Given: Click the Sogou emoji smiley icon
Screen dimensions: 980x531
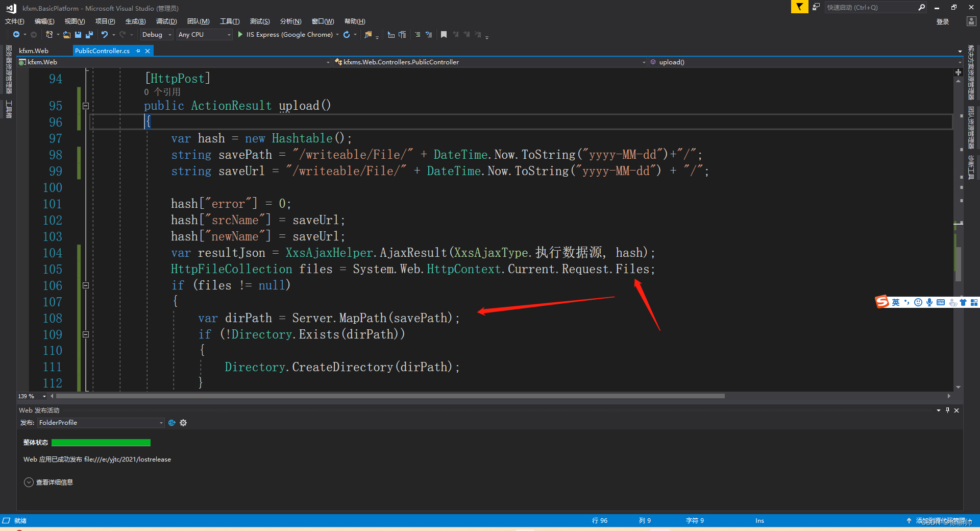Looking at the screenshot, I should pos(918,302).
